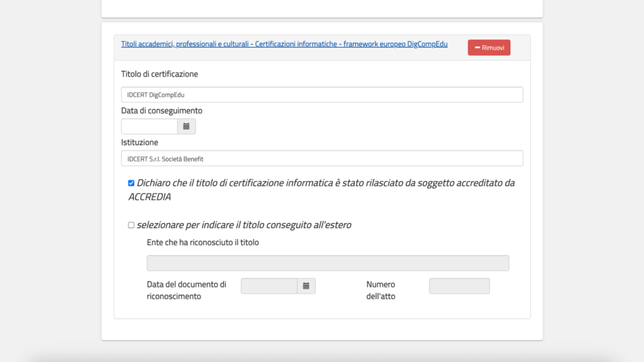Click the 'Titolo di certificazione' field label
This screenshot has width=644, height=362.
[160, 74]
